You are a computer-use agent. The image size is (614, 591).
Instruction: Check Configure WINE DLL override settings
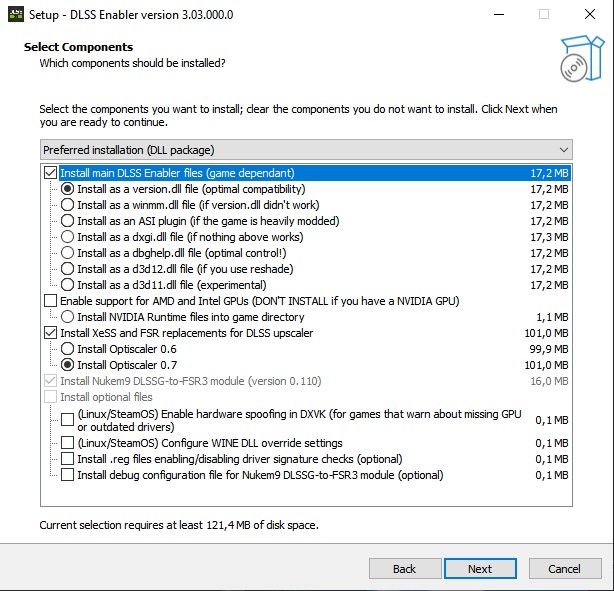(67, 443)
